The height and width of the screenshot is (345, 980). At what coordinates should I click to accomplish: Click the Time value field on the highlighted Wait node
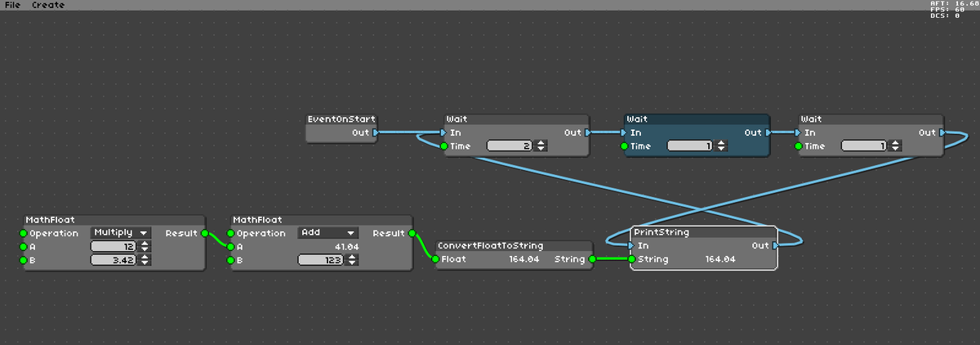pos(690,146)
